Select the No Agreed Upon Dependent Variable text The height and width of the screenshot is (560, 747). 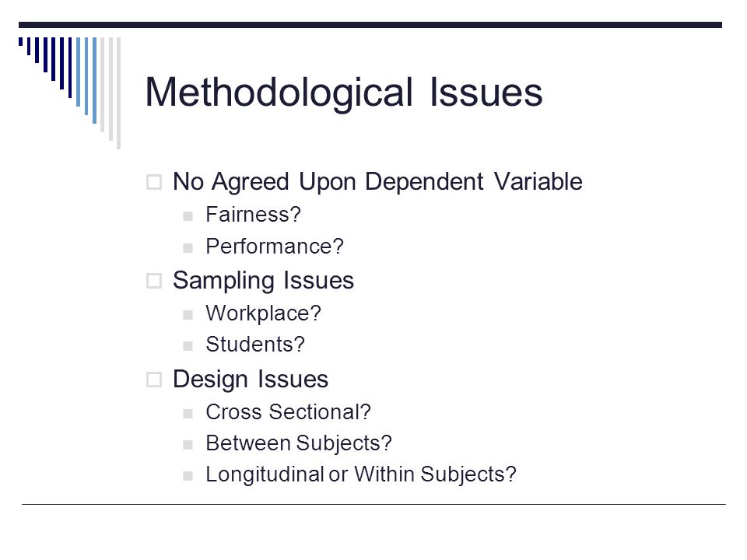pyautogui.click(x=377, y=182)
